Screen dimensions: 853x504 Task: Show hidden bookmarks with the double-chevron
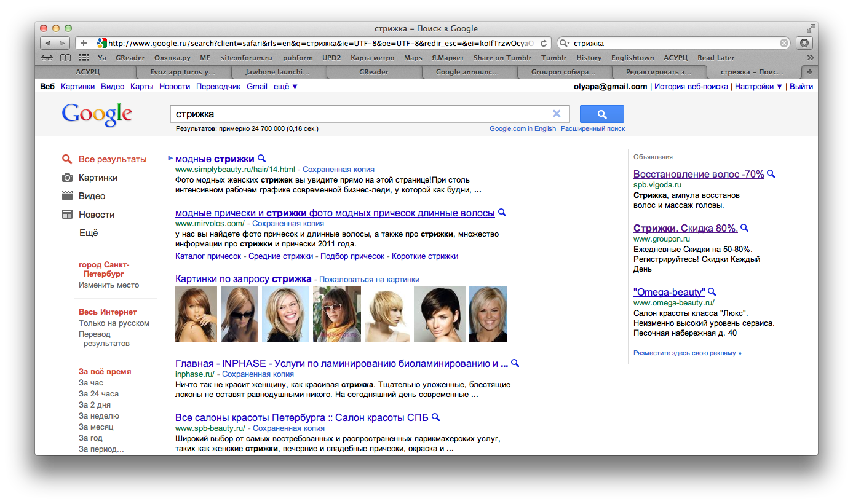810,58
